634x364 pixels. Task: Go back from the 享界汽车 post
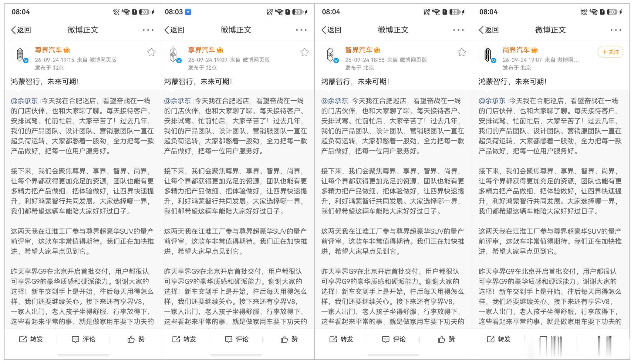coord(174,30)
